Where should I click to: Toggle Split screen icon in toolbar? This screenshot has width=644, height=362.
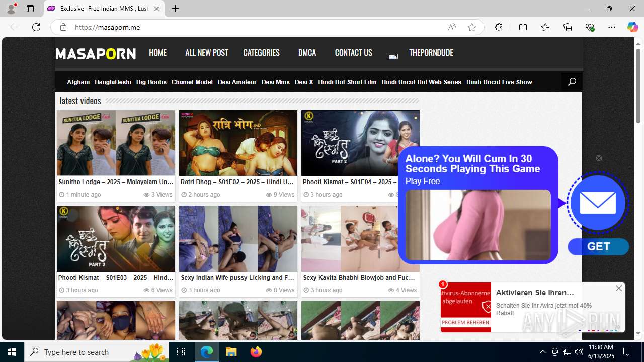pos(523,27)
